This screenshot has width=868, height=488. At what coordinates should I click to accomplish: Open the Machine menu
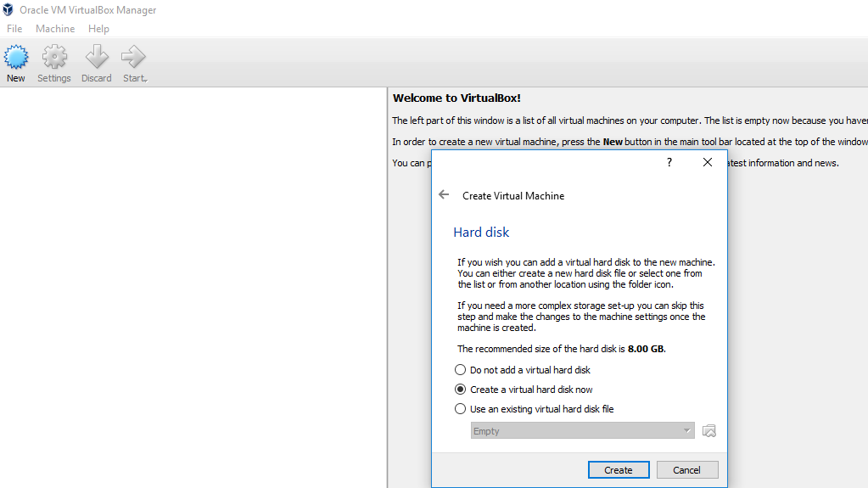[55, 29]
